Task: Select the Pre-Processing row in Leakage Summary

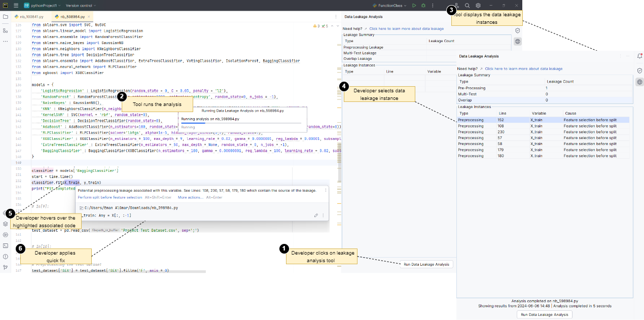Action: click(x=545, y=88)
